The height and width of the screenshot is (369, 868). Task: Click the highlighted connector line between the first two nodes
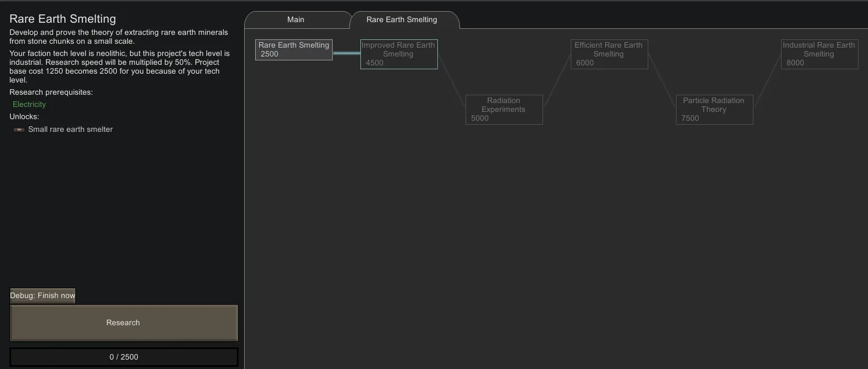pyautogui.click(x=347, y=53)
